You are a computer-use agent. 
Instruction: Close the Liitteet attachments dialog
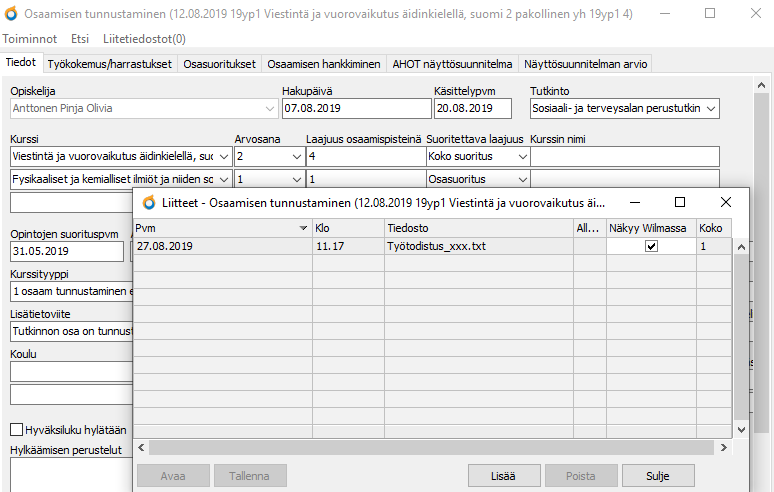pyautogui.click(x=726, y=202)
